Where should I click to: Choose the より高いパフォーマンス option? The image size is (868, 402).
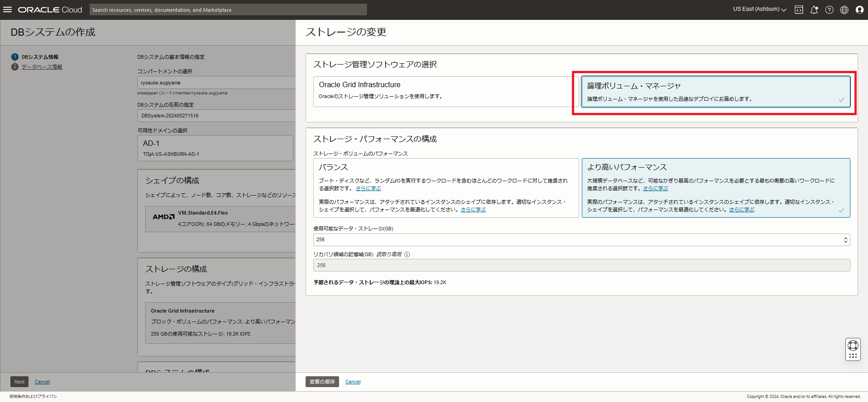point(716,188)
